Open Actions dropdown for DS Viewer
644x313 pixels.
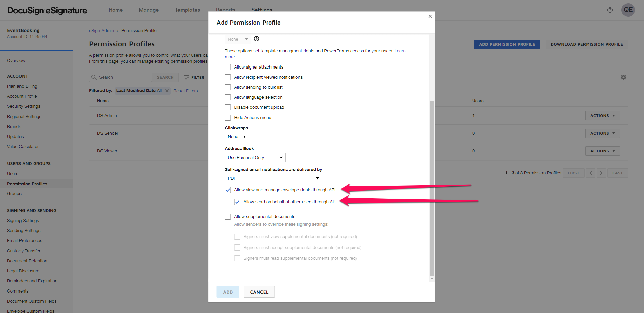[x=602, y=151]
